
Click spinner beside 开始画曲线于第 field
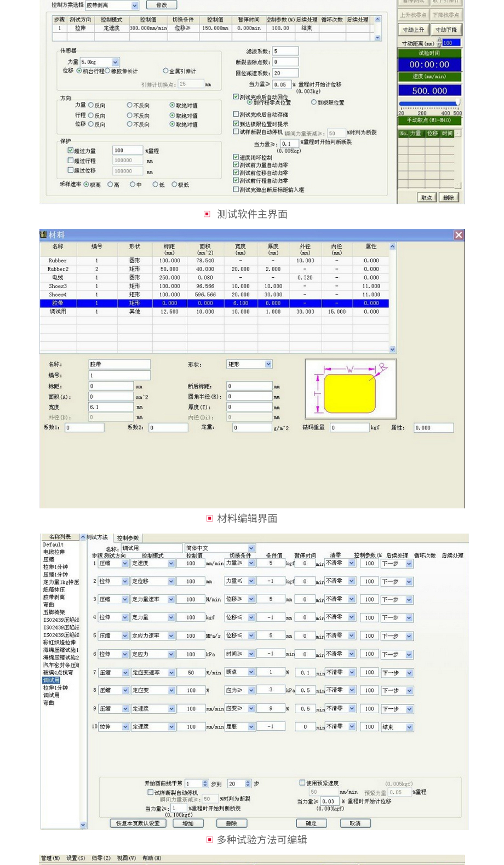(205, 784)
